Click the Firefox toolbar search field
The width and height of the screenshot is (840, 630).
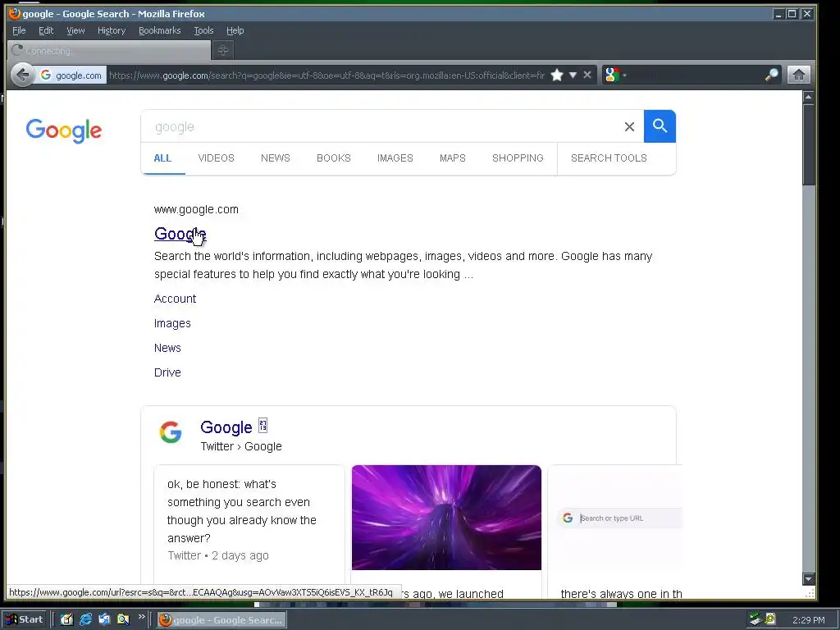tap(696, 75)
